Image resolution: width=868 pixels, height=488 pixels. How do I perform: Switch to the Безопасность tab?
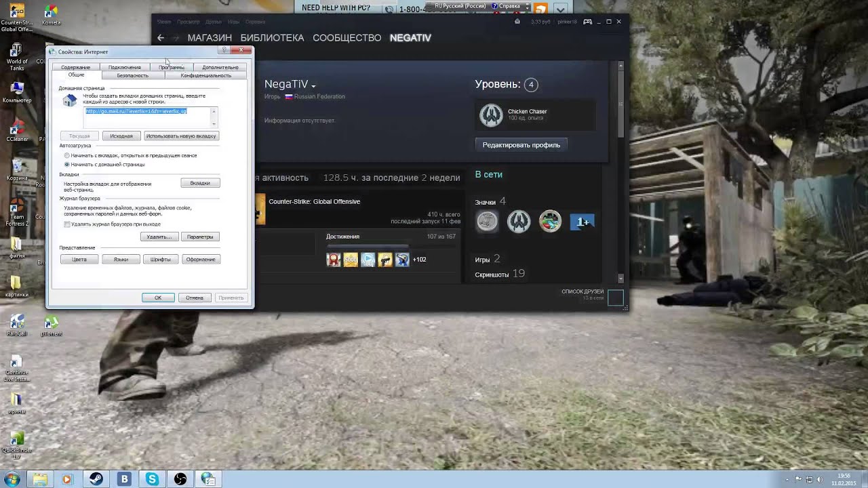(132, 75)
